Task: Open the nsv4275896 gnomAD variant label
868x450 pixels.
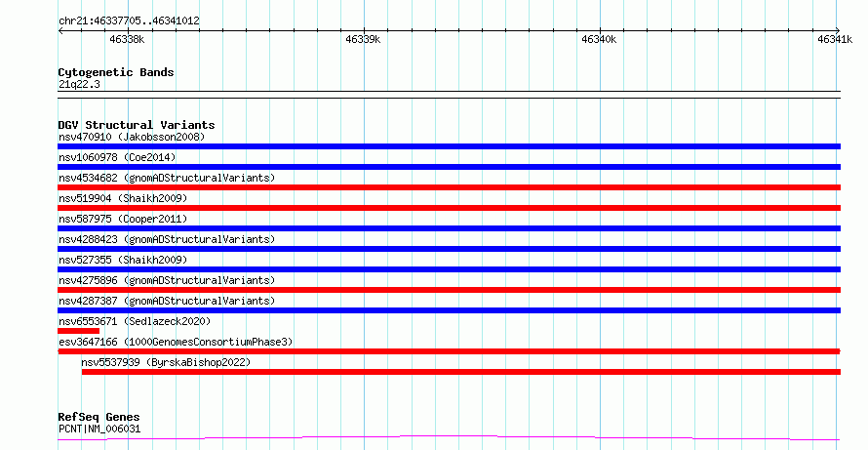Action: (x=167, y=280)
